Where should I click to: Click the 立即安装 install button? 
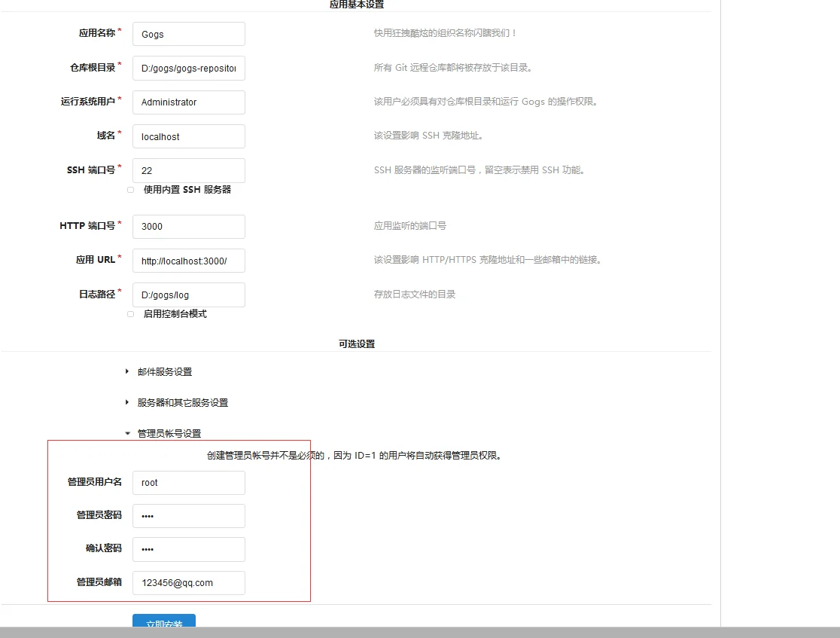tap(164, 621)
